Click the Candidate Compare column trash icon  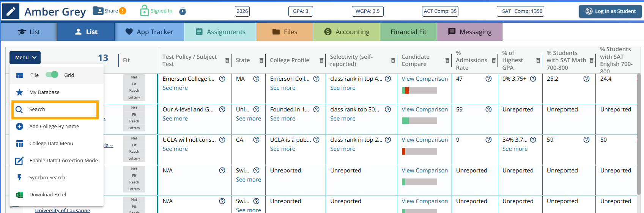(447, 60)
